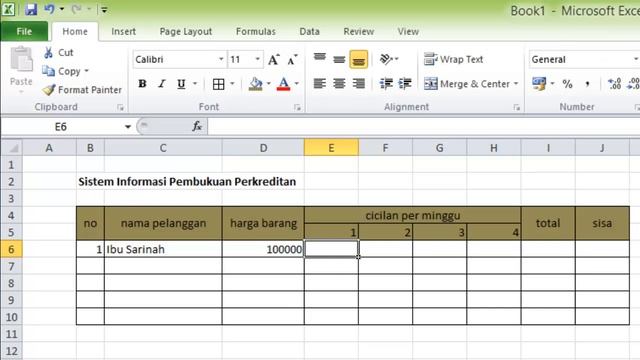Open the Borders dropdown arrow

click(232, 84)
